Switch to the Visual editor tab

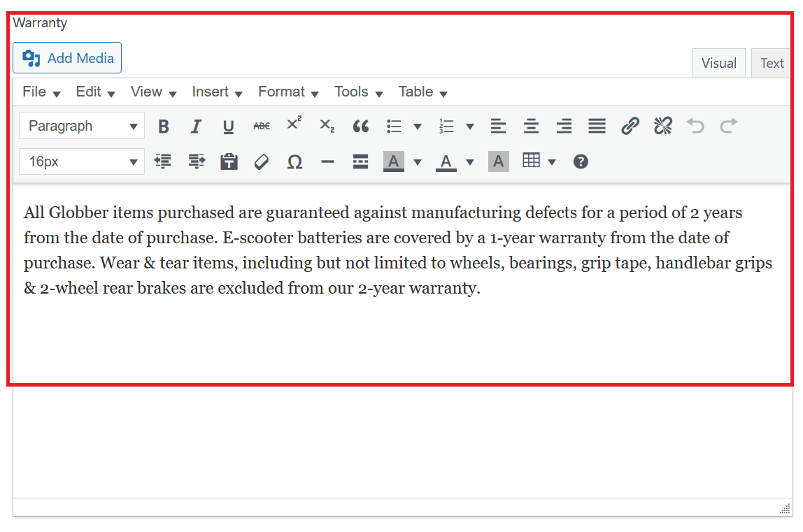(718, 63)
